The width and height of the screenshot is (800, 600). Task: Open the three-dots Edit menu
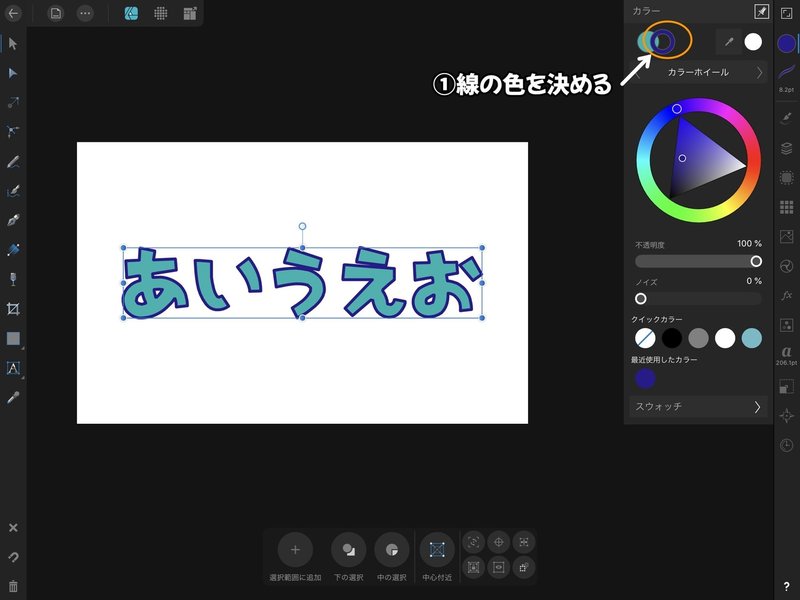[x=85, y=13]
